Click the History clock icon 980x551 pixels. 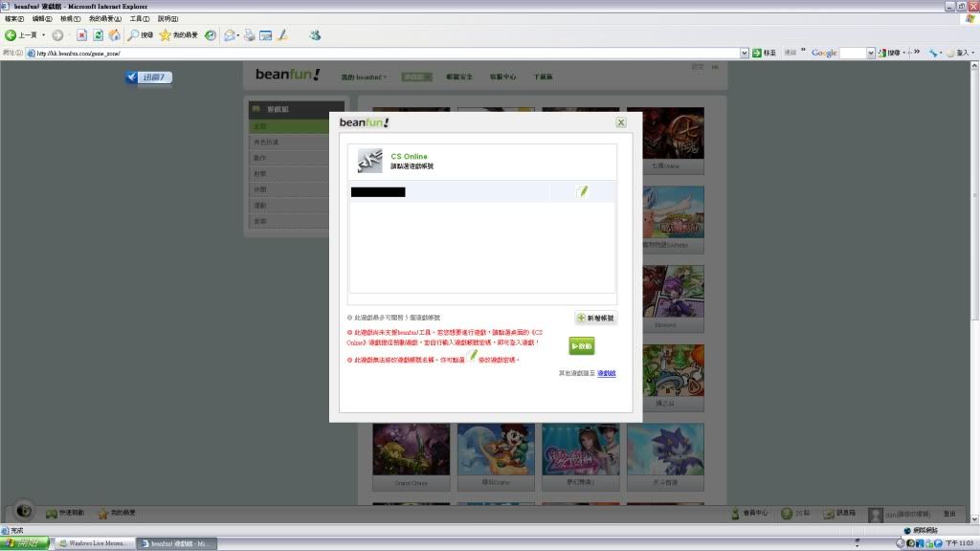click(x=211, y=35)
